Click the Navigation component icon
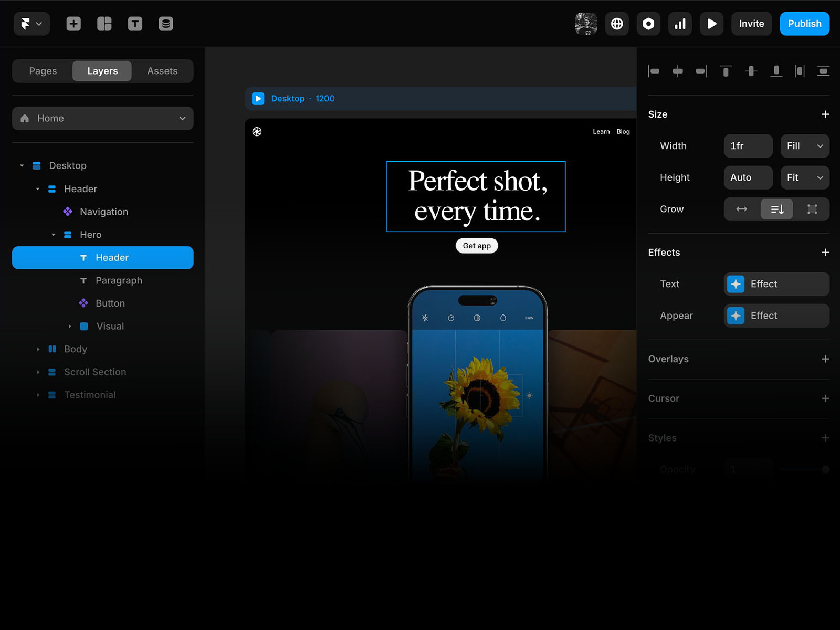This screenshot has width=840, height=630. [x=68, y=212]
